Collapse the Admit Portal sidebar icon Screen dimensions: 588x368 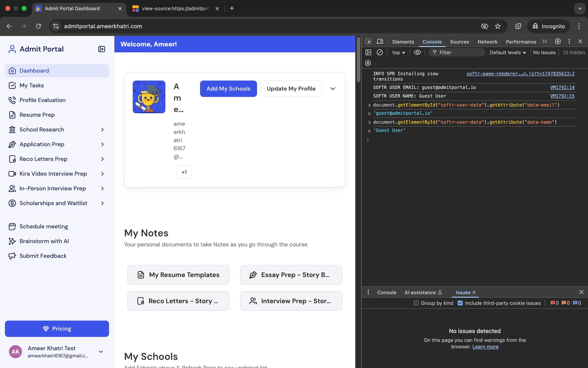click(102, 49)
